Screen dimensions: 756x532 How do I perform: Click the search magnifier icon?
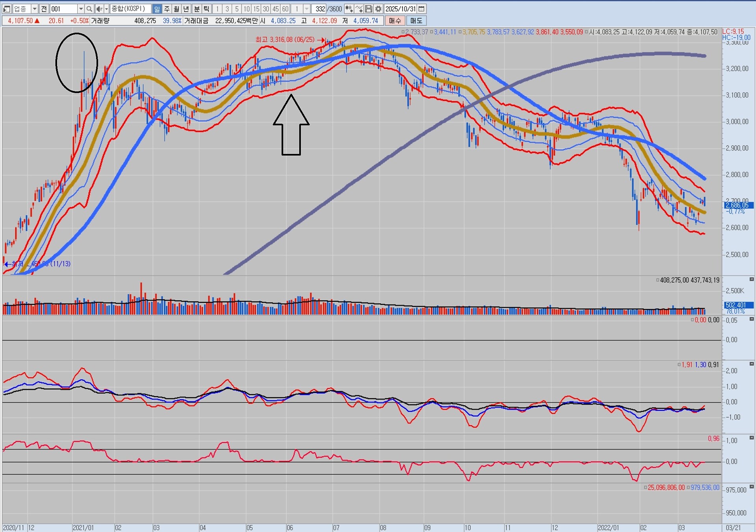[89, 9]
